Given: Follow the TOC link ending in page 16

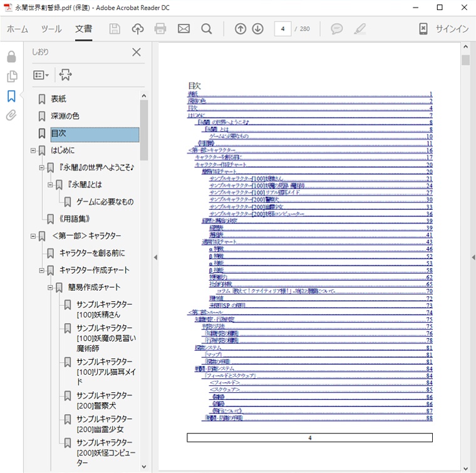Looking at the screenshot, I should [x=310, y=150].
